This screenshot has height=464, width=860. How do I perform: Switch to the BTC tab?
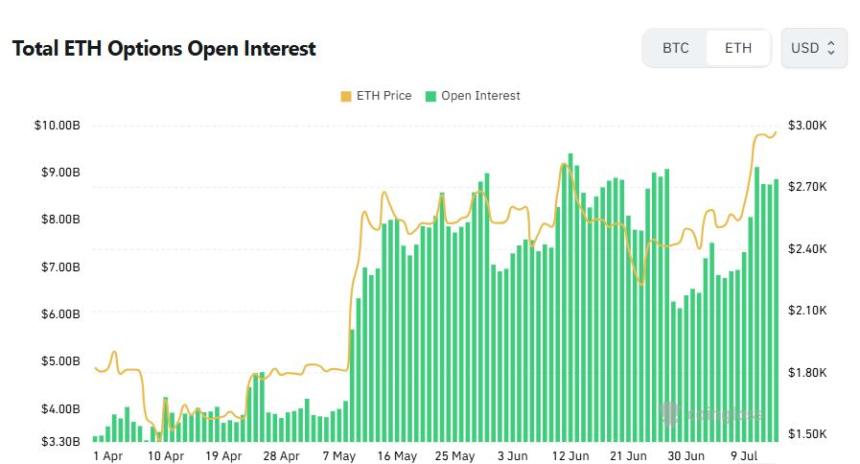[x=675, y=48]
